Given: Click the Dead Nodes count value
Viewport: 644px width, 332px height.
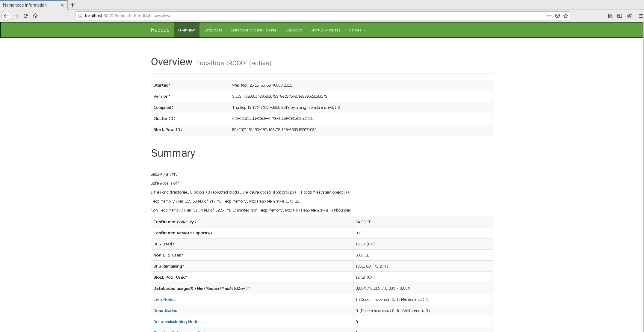Looking at the screenshot, I should click(x=392, y=310).
